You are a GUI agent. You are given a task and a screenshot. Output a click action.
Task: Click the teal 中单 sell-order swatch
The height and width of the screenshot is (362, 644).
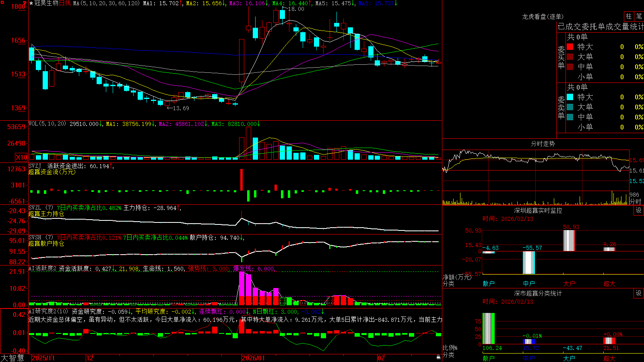(x=570, y=117)
